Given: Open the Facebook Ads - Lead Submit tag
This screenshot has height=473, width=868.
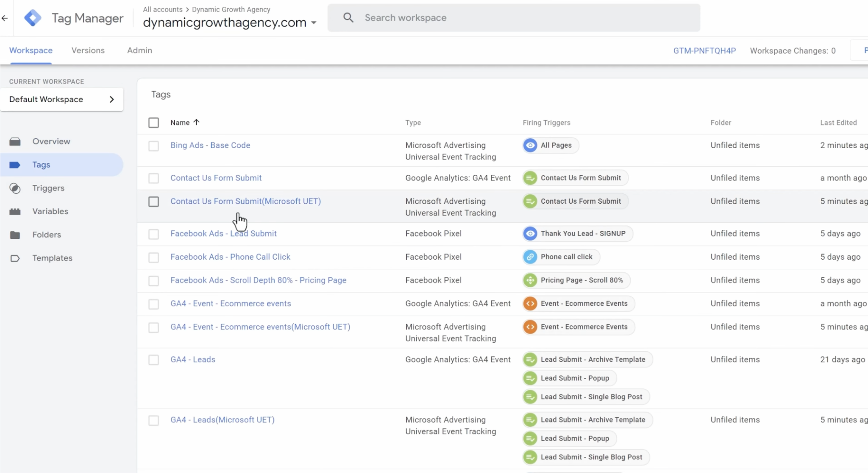Looking at the screenshot, I should [x=223, y=233].
